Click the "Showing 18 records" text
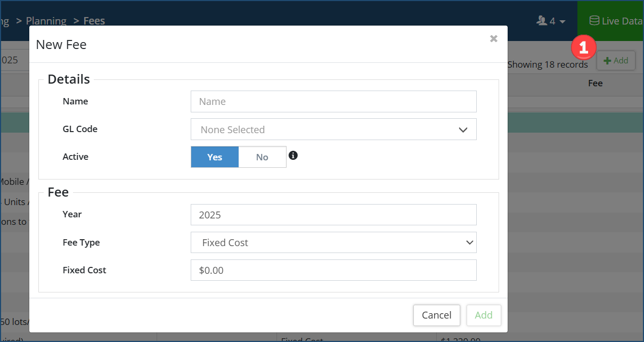 [548, 64]
